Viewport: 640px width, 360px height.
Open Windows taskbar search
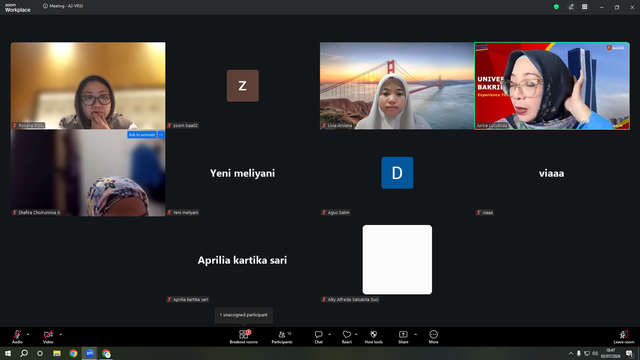(24, 353)
